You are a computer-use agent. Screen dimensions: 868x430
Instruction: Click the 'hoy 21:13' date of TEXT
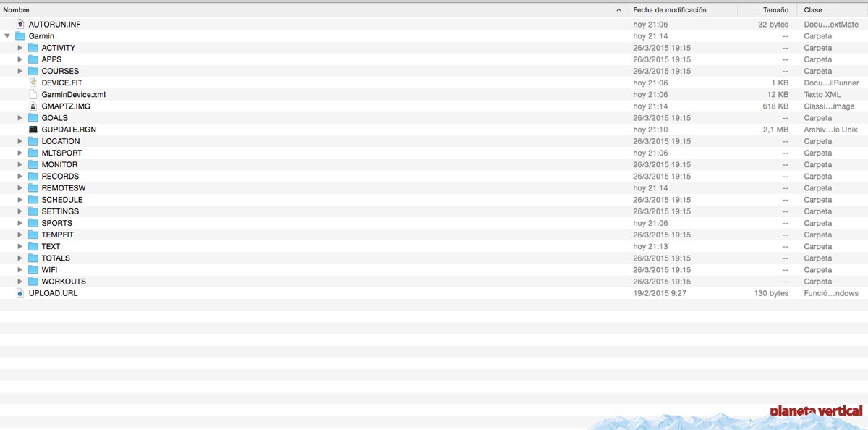tap(650, 246)
